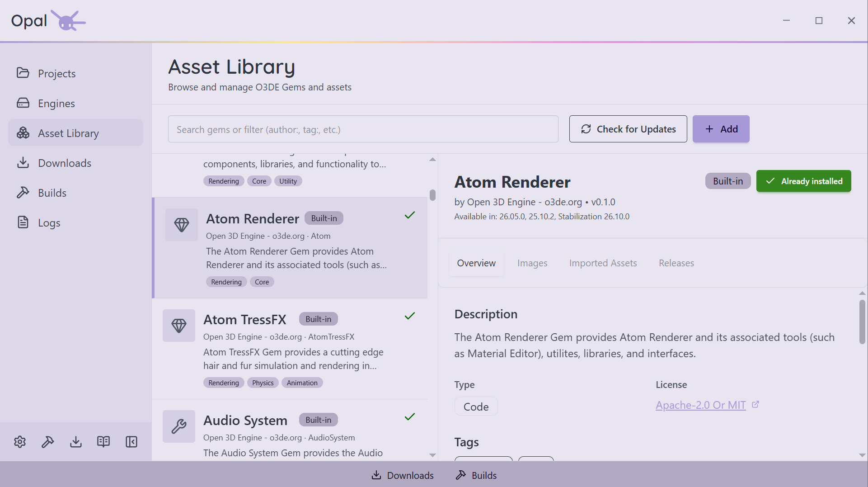868x487 pixels.
Task: Open the Engines sidebar item
Action: 75,103
